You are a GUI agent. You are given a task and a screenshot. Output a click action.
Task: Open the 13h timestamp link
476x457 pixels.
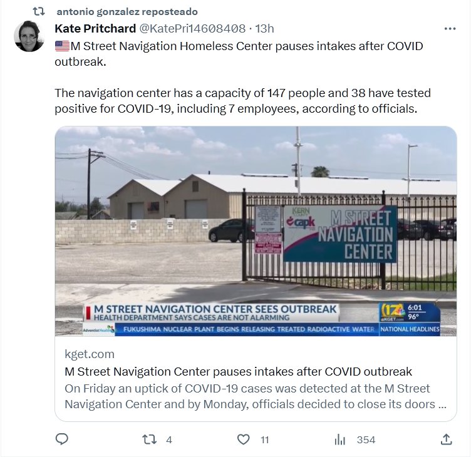pyautogui.click(x=264, y=29)
